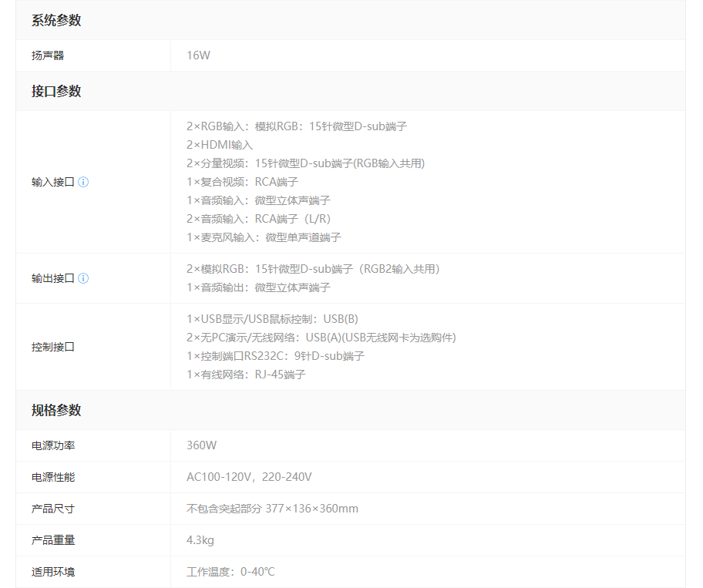Click the RJ-45端子 wired network line
This screenshot has width=703, height=588.
click(x=246, y=375)
